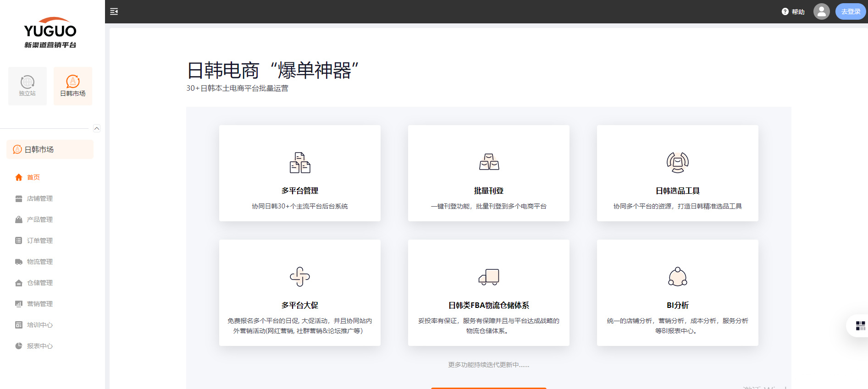Screen dimensions: 868x389
Task: Expand the 店铺管理 menu item
Action: click(40, 198)
